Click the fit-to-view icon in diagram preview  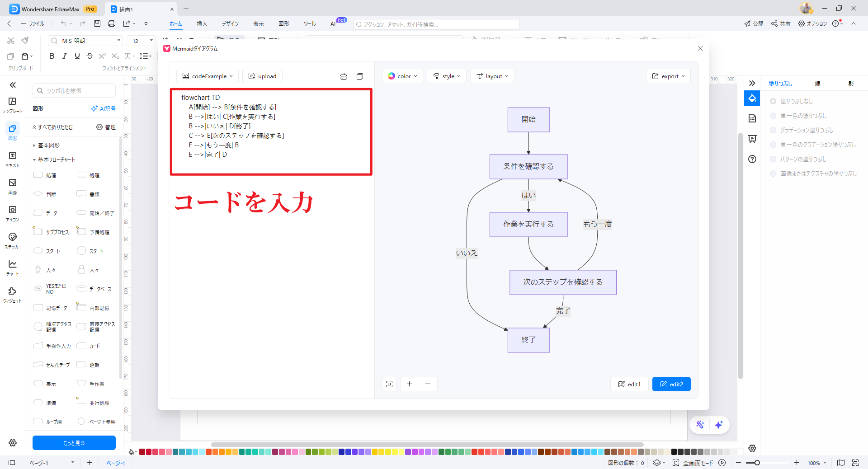pos(389,384)
